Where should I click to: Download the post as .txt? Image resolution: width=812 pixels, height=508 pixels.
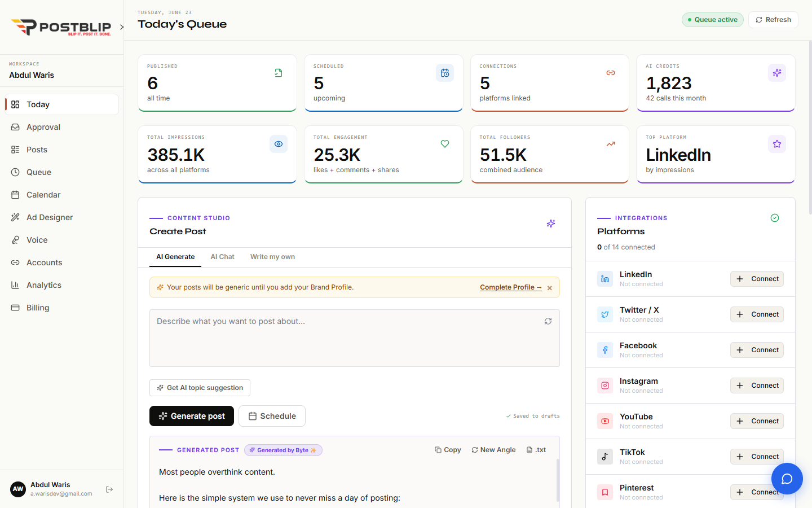(536, 450)
